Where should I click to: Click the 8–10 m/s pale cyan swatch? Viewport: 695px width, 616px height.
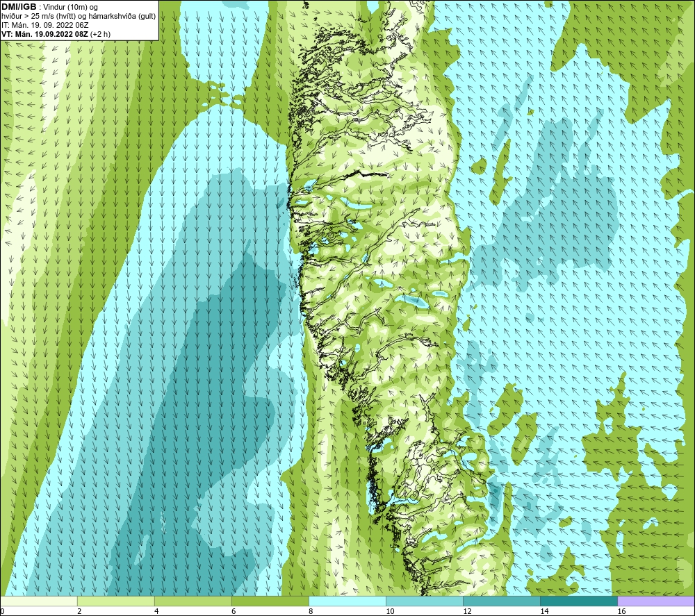(x=347, y=601)
